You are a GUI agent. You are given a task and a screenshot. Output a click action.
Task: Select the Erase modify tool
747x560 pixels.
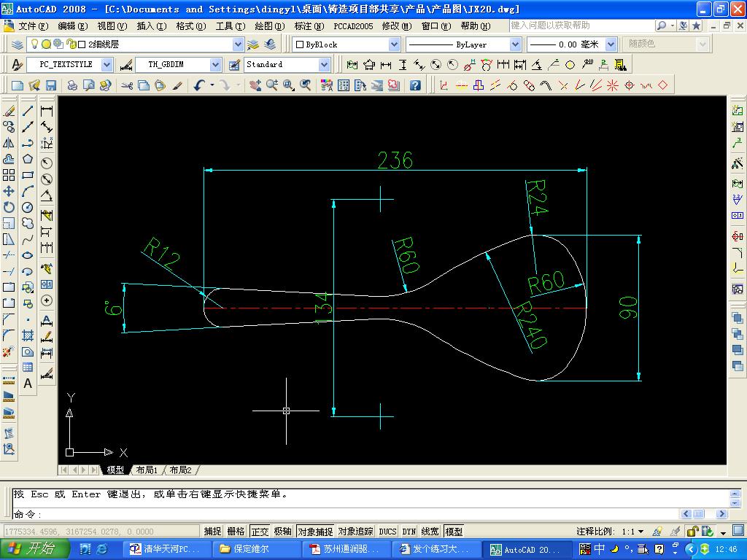pos(9,111)
